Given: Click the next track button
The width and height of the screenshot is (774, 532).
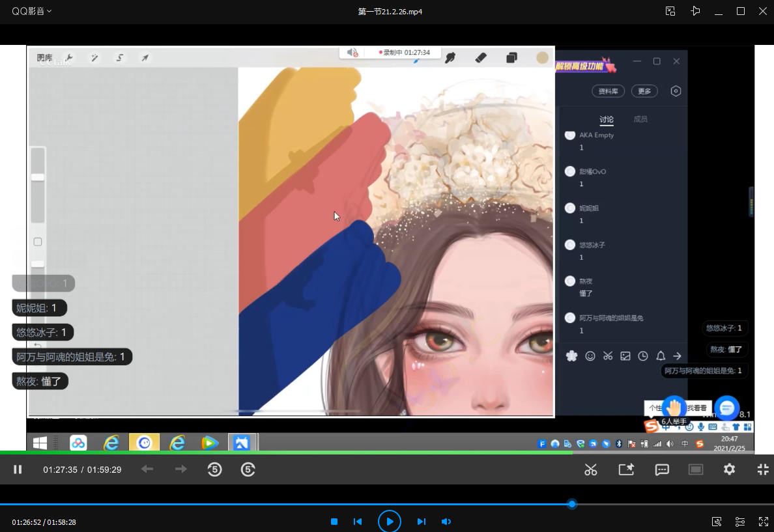Looking at the screenshot, I should (x=421, y=522).
